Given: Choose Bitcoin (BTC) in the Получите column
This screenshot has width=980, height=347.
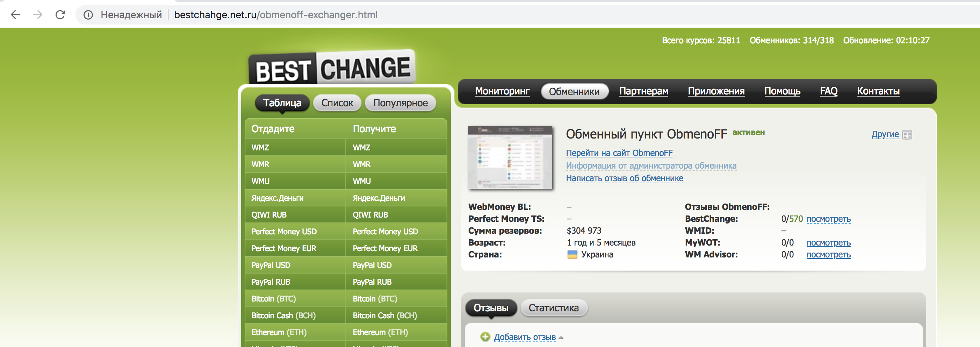Looking at the screenshot, I should coord(396,298).
